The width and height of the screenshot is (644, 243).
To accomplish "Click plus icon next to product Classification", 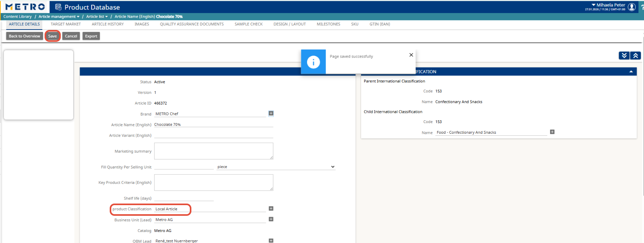I will [x=271, y=208].
